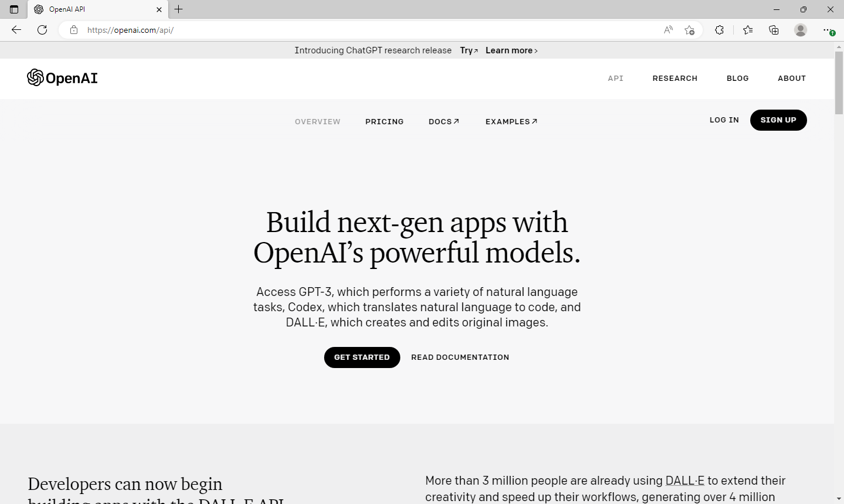Open the tab actions menu icon

pos(14,9)
